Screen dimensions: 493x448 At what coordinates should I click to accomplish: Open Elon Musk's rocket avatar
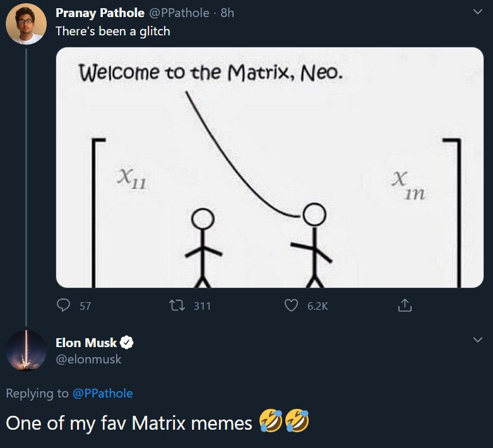(x=25, y=350)
